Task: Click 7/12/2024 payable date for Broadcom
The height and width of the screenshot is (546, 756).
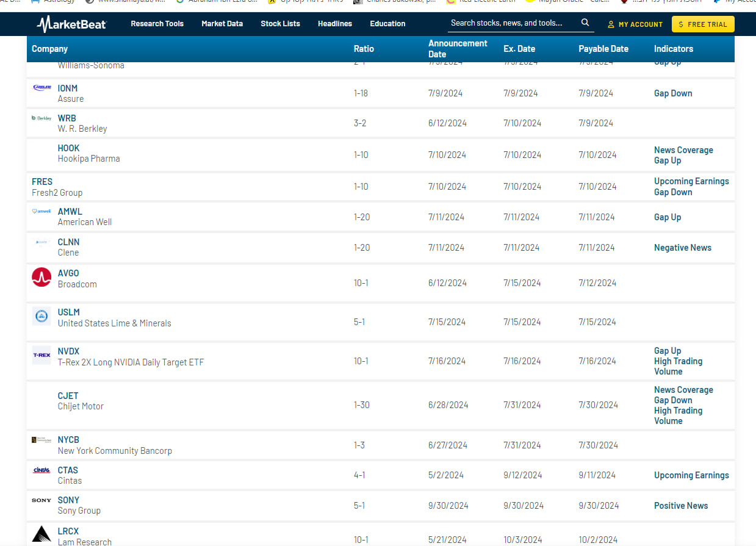Action: [597, 283]
